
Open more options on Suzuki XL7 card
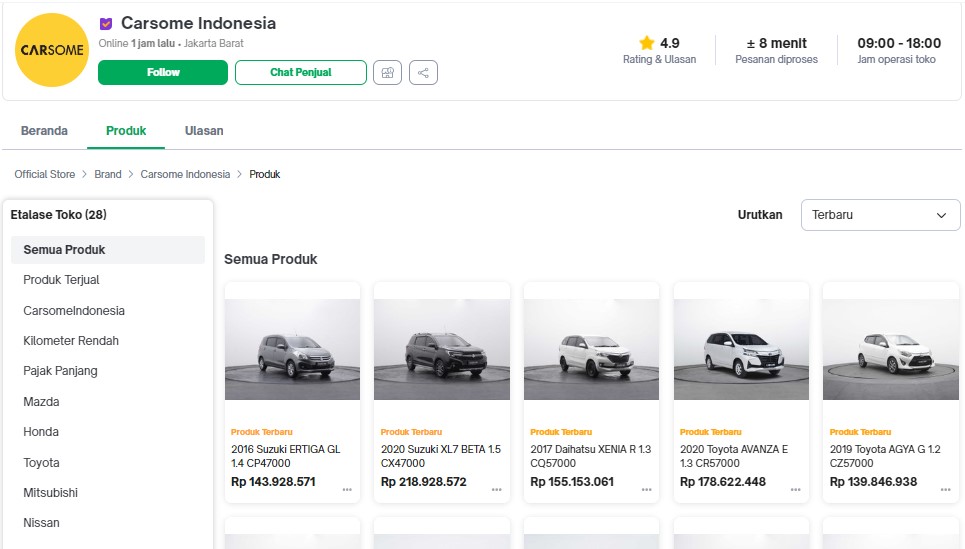[497, 490]
